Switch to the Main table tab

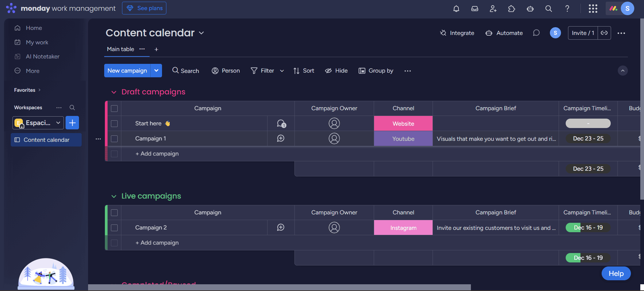120,49
